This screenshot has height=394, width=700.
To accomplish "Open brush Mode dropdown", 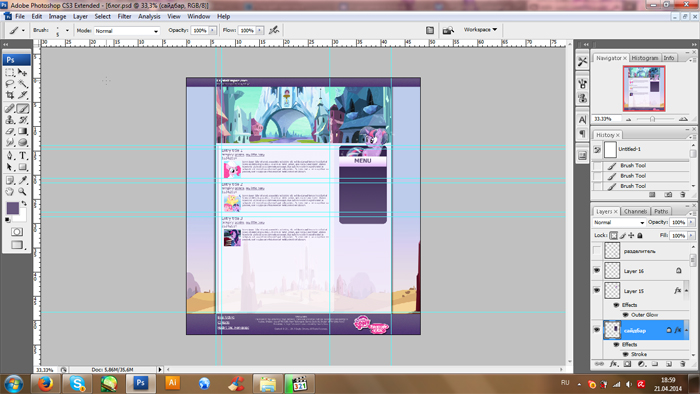I will click(126, 31).
